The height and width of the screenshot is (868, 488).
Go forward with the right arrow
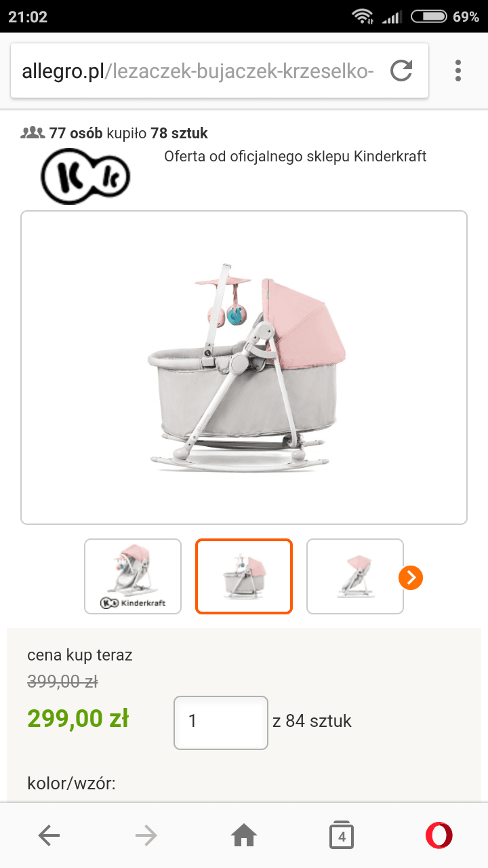pos(146,836)
